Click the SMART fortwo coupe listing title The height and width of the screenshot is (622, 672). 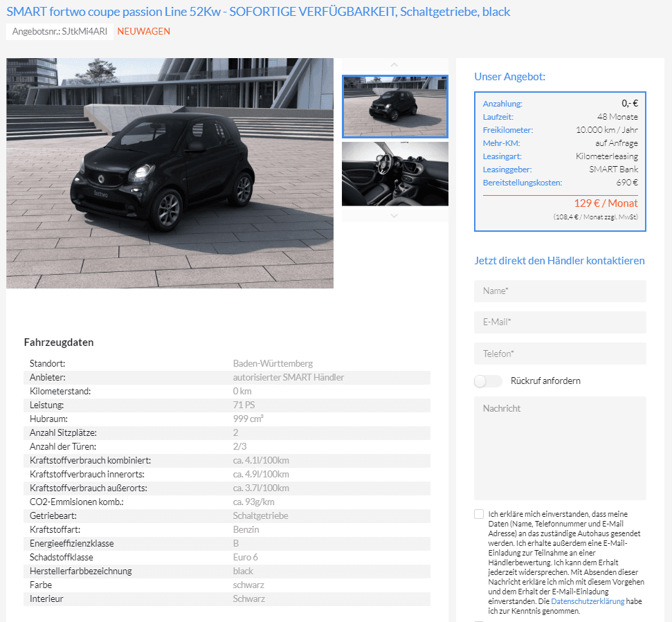[258, 12]
